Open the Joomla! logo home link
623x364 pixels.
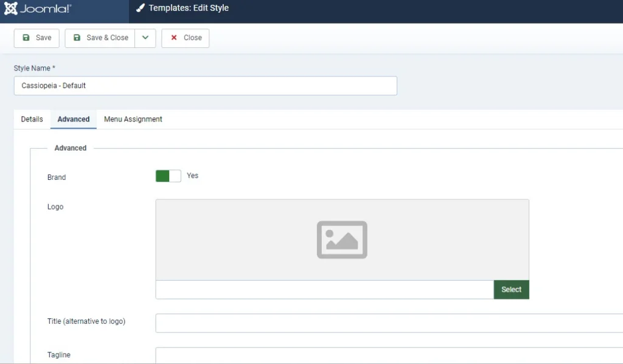(x=38, y=9)
